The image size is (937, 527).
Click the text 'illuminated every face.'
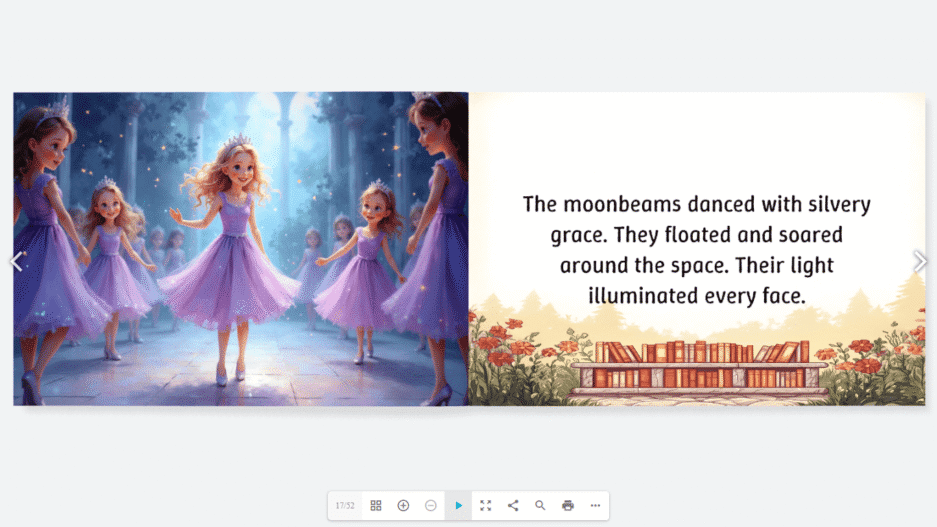[697, 296]
